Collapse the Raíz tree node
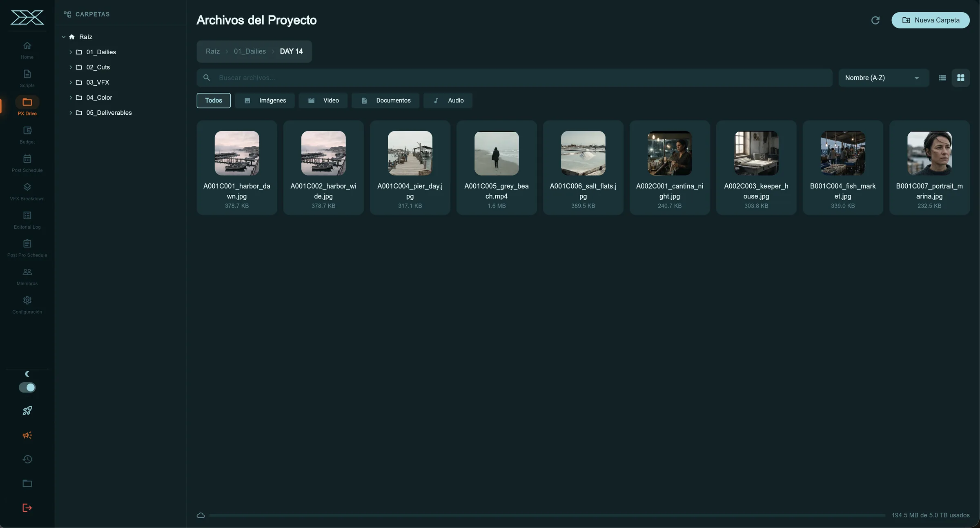This screenshot has width=980, height=528. pyautogui.click(x=64, y=37)
